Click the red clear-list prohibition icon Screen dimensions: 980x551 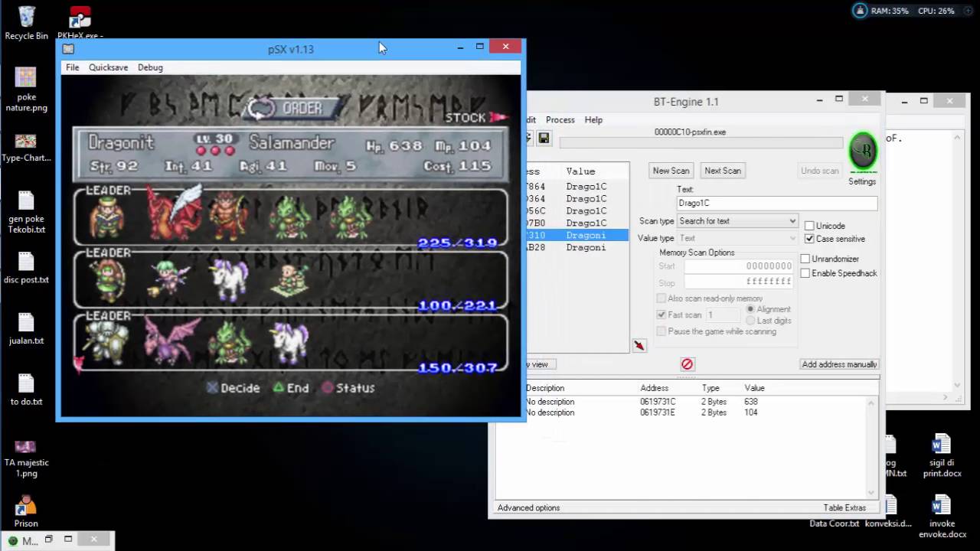[x=687, y=364]
